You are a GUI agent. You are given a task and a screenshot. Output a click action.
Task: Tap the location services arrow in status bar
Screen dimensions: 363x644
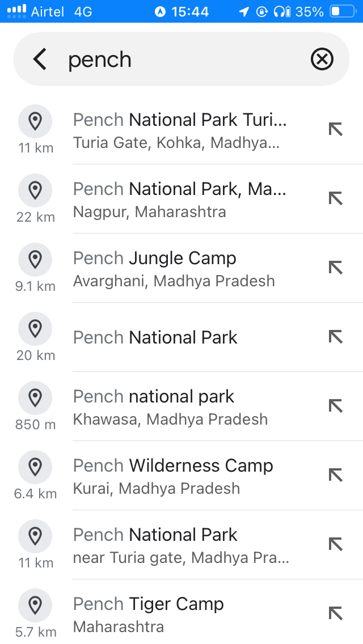tap(244, 11)
